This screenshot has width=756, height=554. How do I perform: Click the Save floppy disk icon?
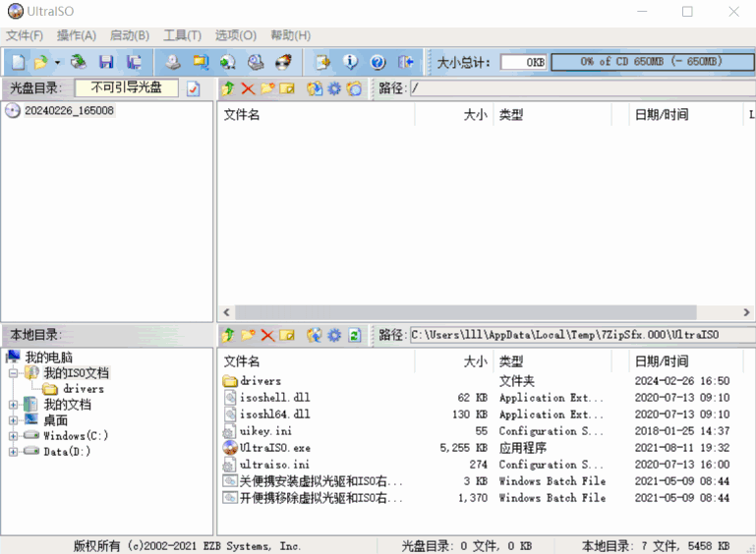click(x=106, y=62)
